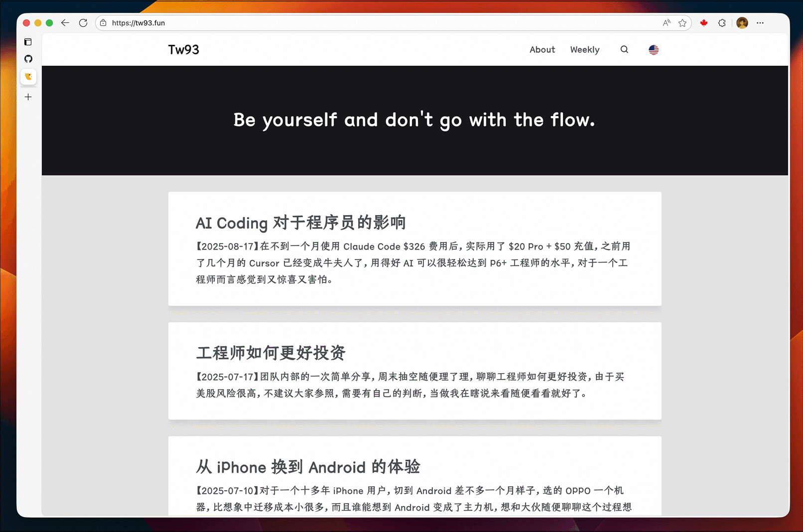803x532 pixels.
Task: Open the browser Extensions puzzle icon
Action: (722, 23)
